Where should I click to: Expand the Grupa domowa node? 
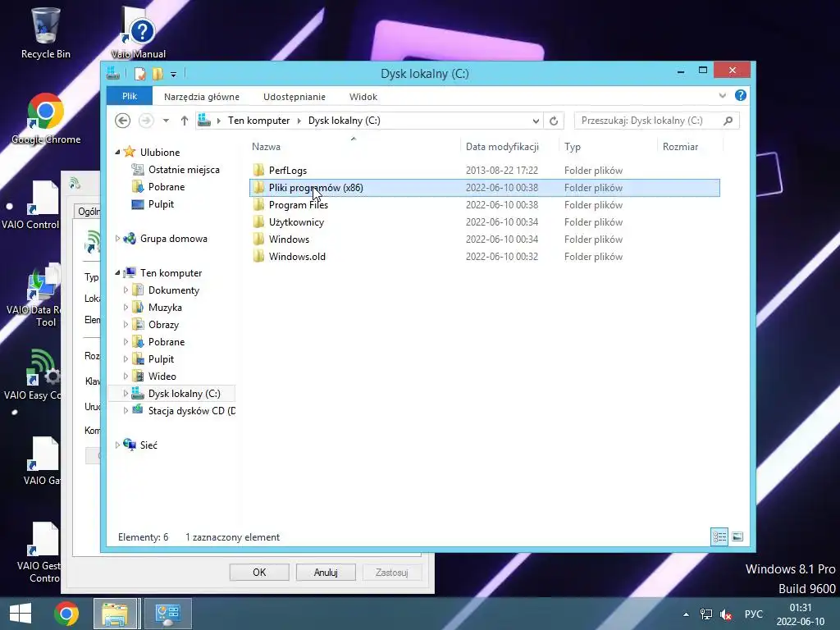pyautogui.click(x=117, y=239)
